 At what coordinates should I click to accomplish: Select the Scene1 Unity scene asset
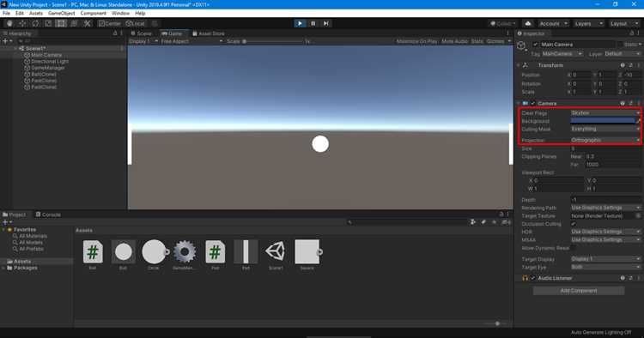pyautogui.click(x=276, y=252)
